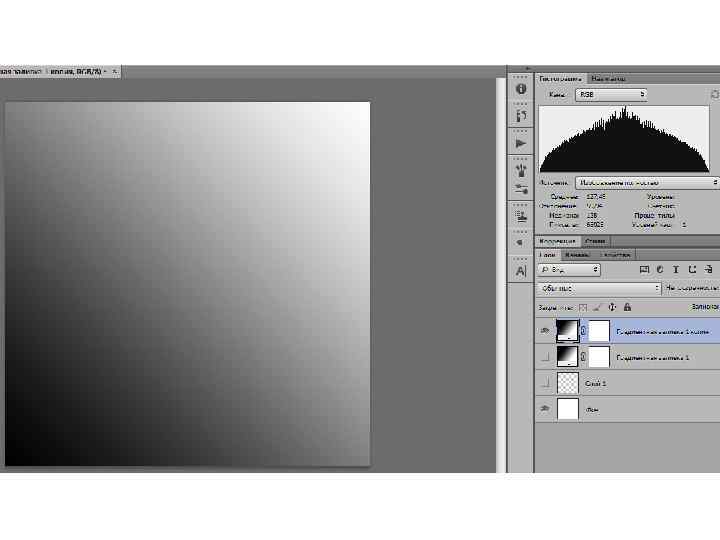Image resolution: width=720 pixels, height=540 pixels.
Task: Filter layers by type layer icon
Action: click(675, 270)
